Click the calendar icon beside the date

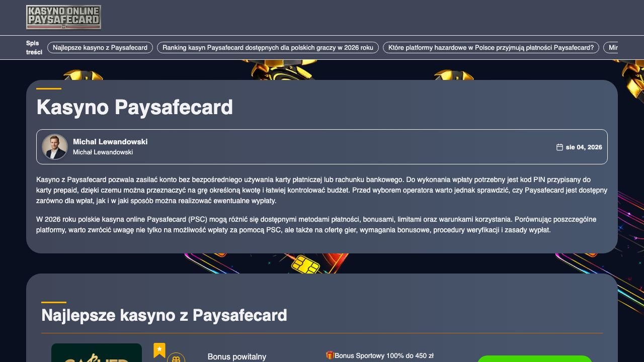click(559, 147)
